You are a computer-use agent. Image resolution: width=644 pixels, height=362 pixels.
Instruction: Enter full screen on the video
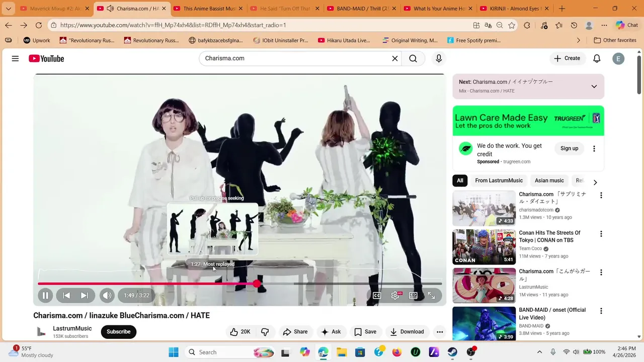[431, 296]
